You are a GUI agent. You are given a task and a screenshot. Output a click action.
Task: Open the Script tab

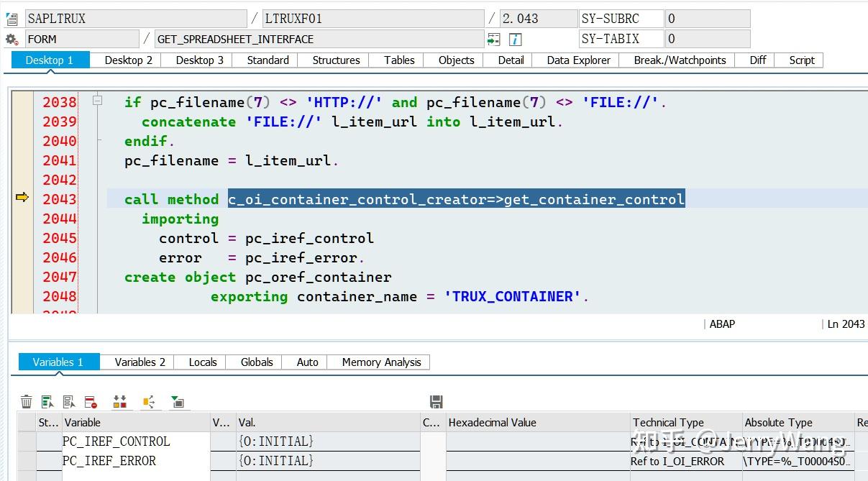(800, 60)
